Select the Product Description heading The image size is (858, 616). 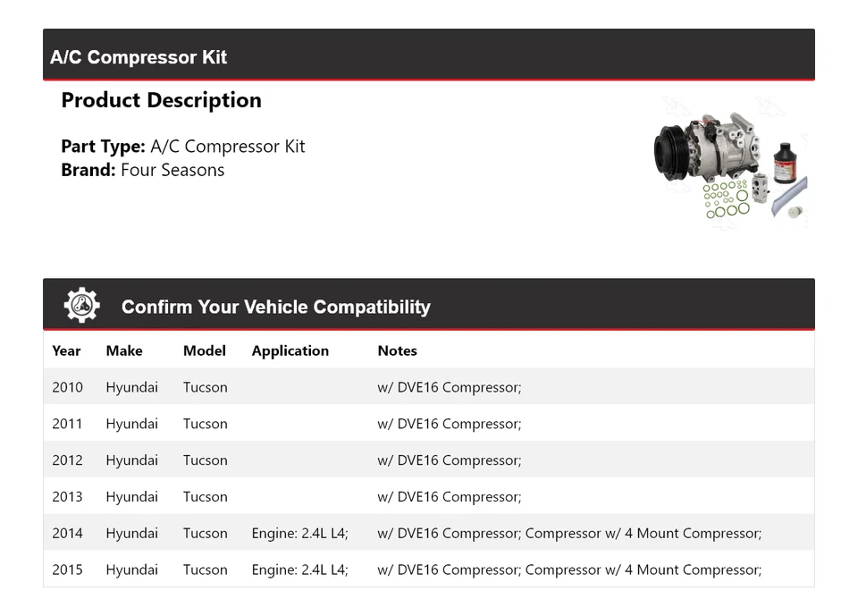(161, 100)
